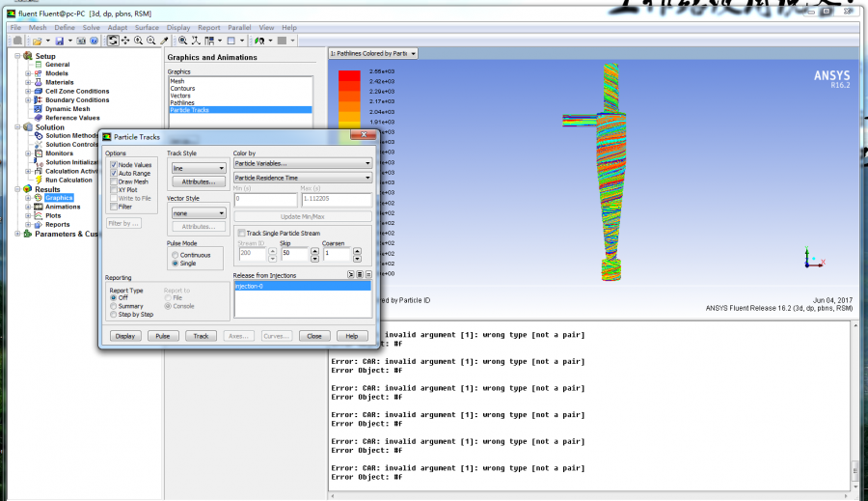Select the rotate view tool

point(113,41)
